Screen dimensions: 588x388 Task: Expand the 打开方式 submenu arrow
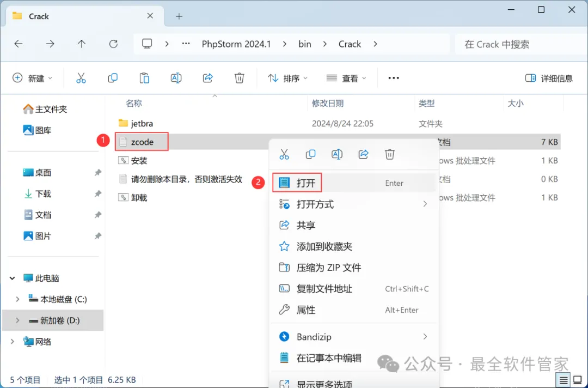[x=425, y=204]
